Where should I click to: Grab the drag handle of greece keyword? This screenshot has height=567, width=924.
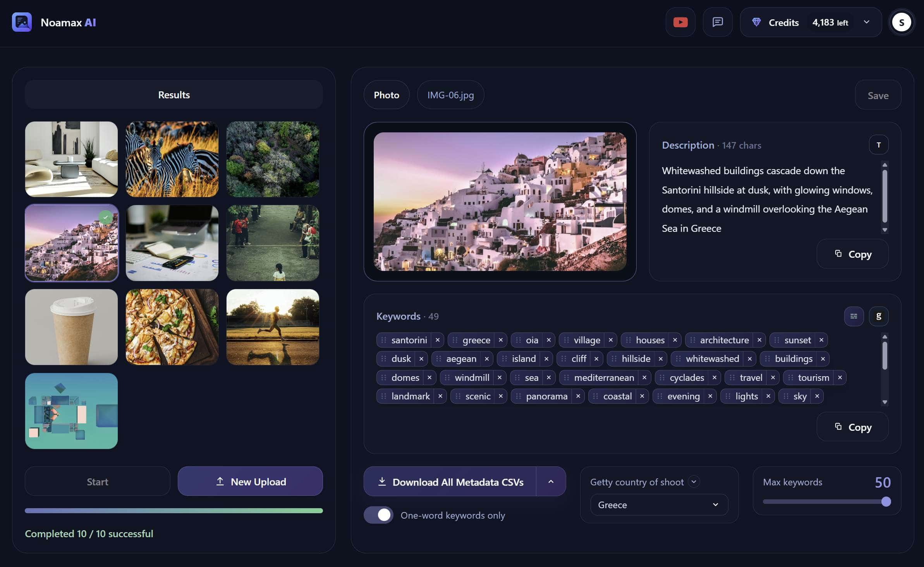pos(455,340)
